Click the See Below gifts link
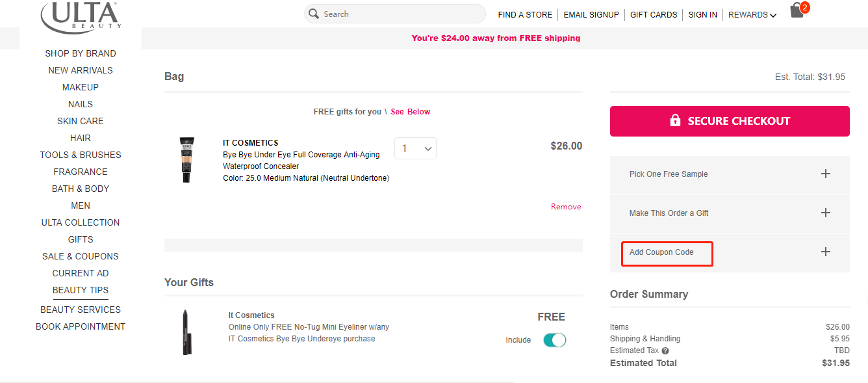 tap(411, 112)
